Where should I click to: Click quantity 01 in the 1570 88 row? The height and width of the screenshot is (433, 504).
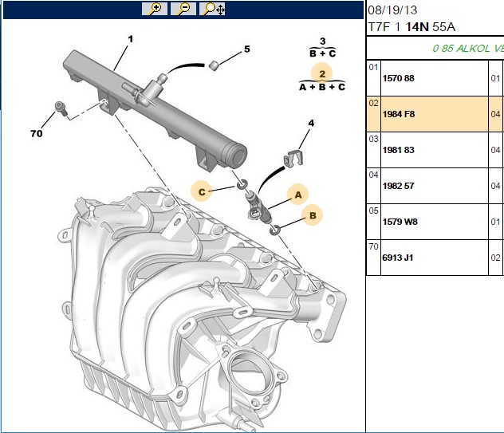coord(496,78)
